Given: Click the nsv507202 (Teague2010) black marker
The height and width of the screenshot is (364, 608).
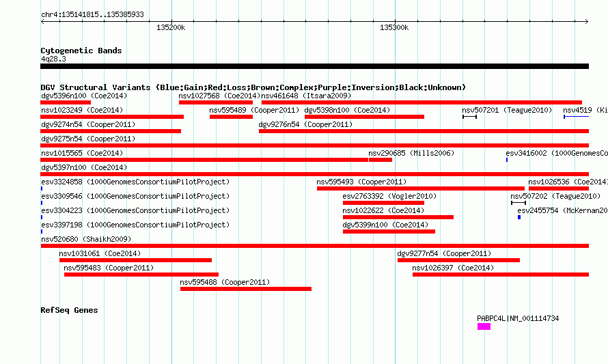Looking at the screenshot, I should click(x=519, y=203).
